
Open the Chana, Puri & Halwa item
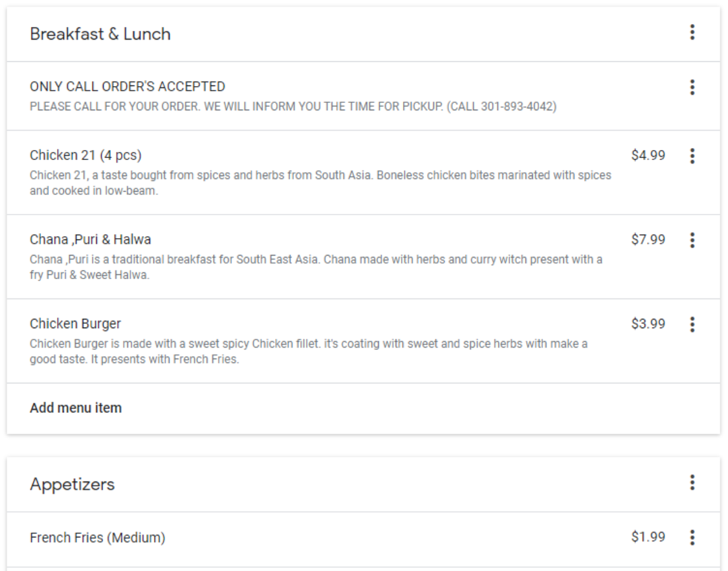(90, 239)
